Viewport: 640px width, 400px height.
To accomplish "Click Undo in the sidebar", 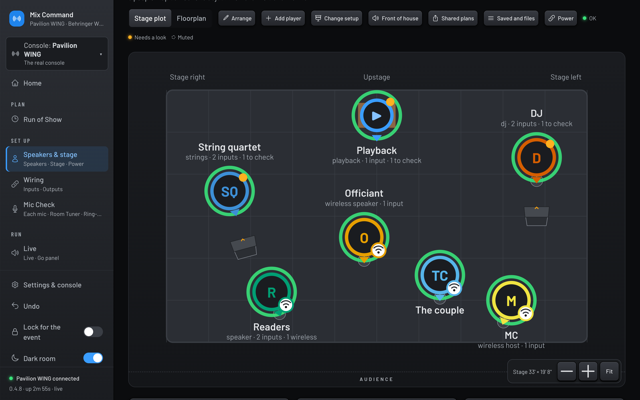I will (57, 306).
